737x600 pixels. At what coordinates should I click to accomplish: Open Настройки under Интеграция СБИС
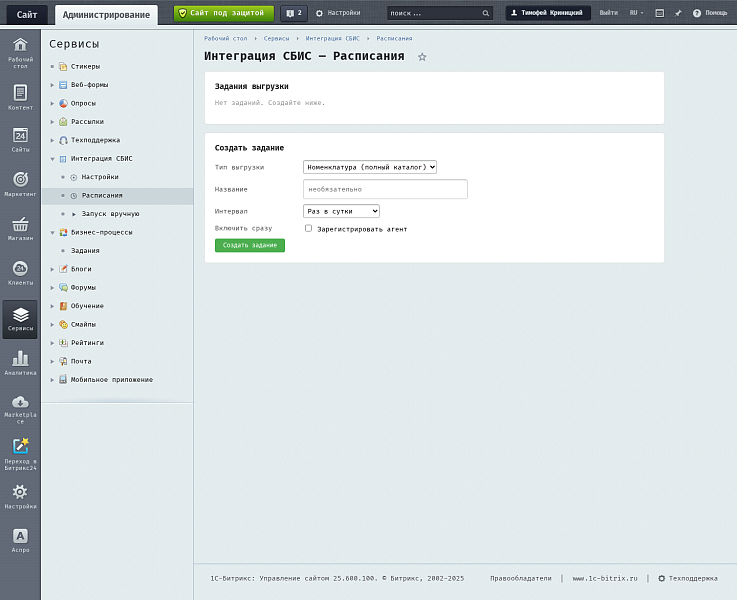(x=100, y=177)
